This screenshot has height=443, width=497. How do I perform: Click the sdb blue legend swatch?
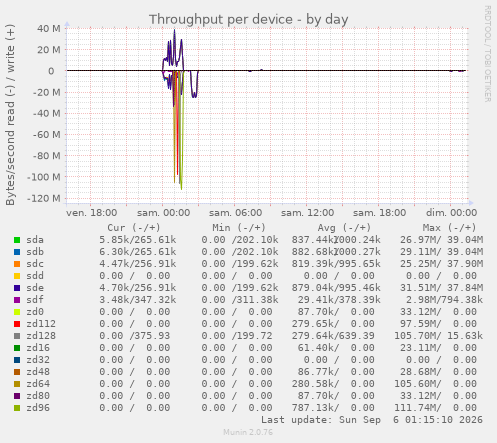click(x=17, y=252)
